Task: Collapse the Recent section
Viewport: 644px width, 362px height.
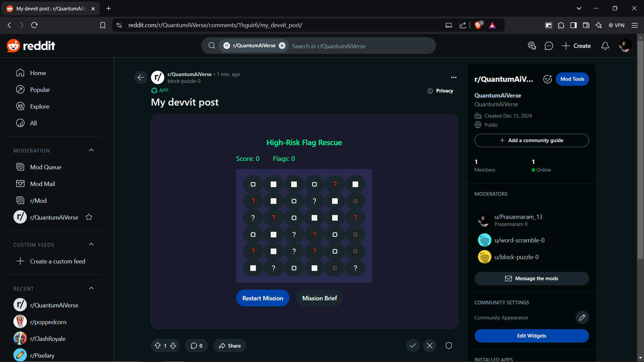Action: point(91,288)
